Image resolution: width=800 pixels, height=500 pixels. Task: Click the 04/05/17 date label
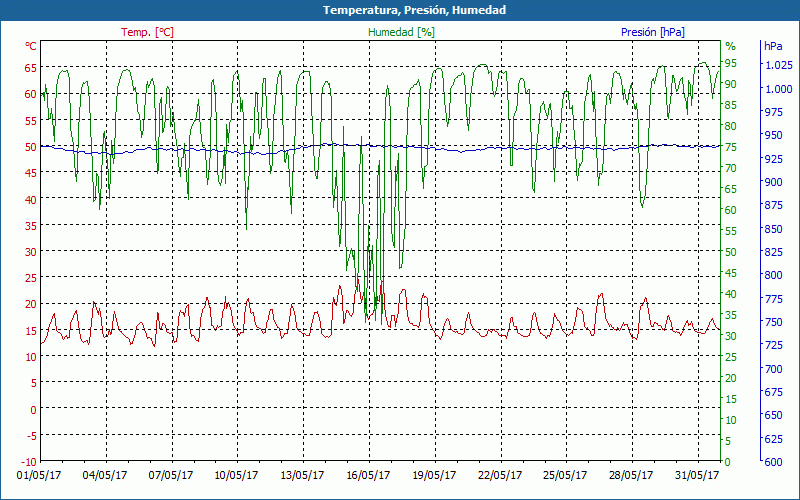(x=105, y=475)
